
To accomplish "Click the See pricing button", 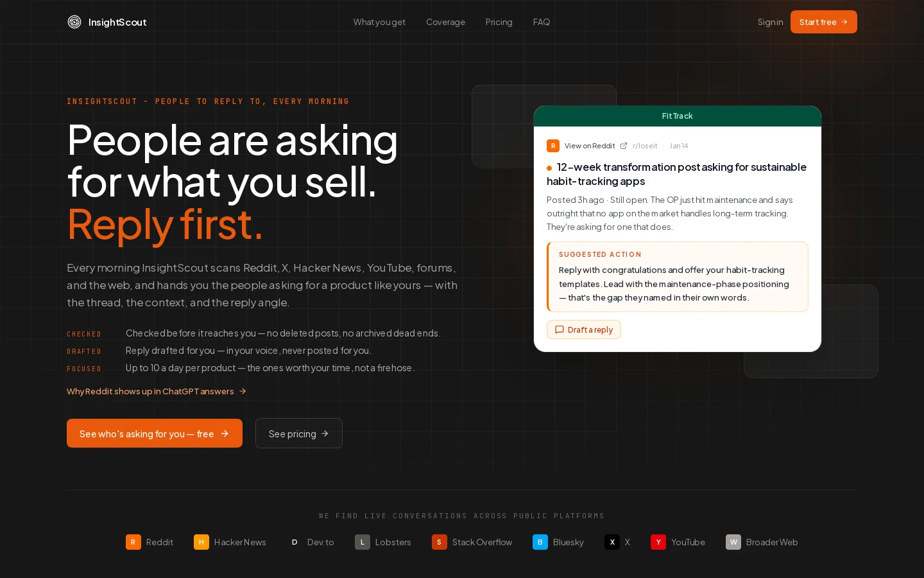I will pos(299,433).
